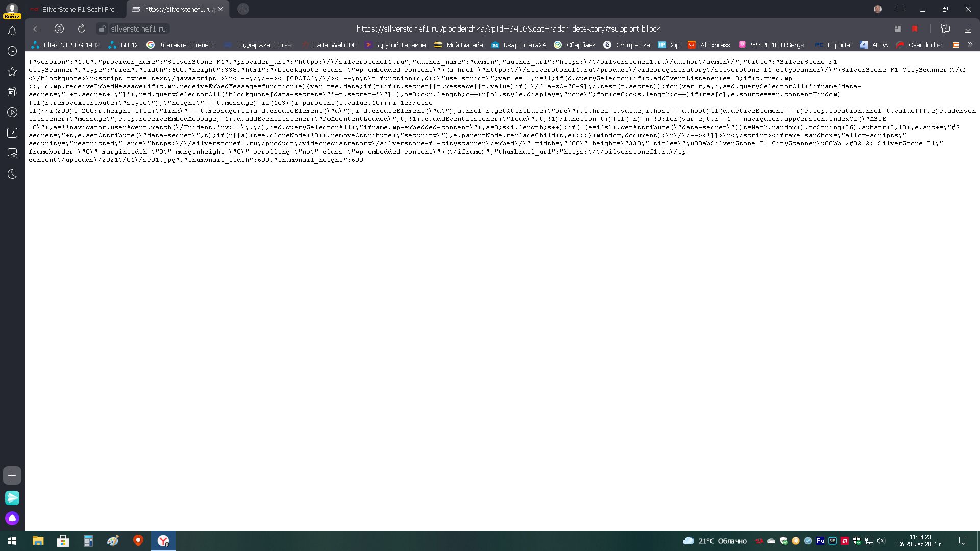Open Yandex home button
Image resolution: width=980 pixels, height=551 pixels.
click(x=59, y=29)
